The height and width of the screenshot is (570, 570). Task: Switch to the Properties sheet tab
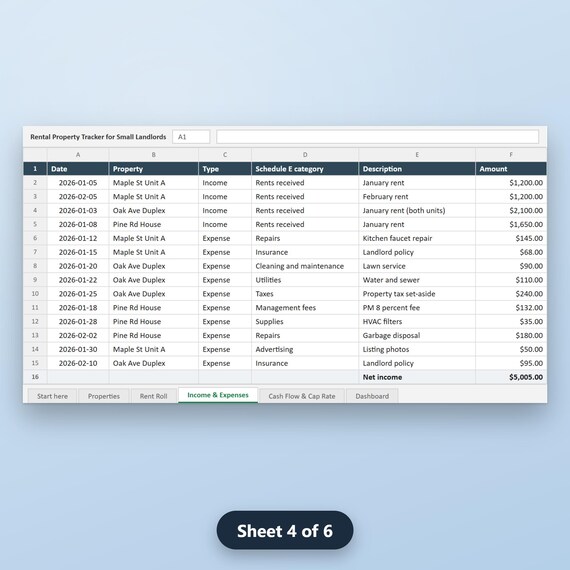104,396
